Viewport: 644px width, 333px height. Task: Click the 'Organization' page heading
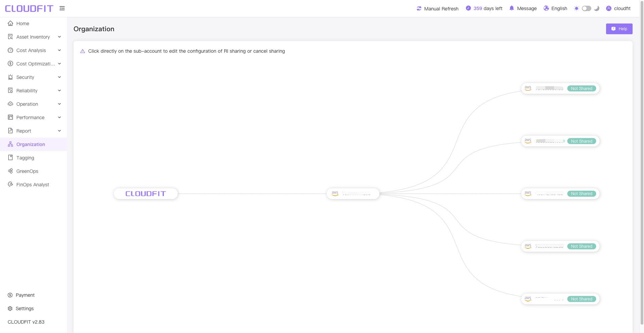[x=94, y=29]
